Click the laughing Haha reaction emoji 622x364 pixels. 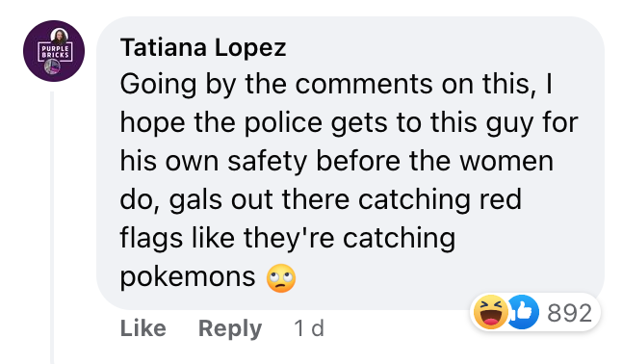coord(491,312)
